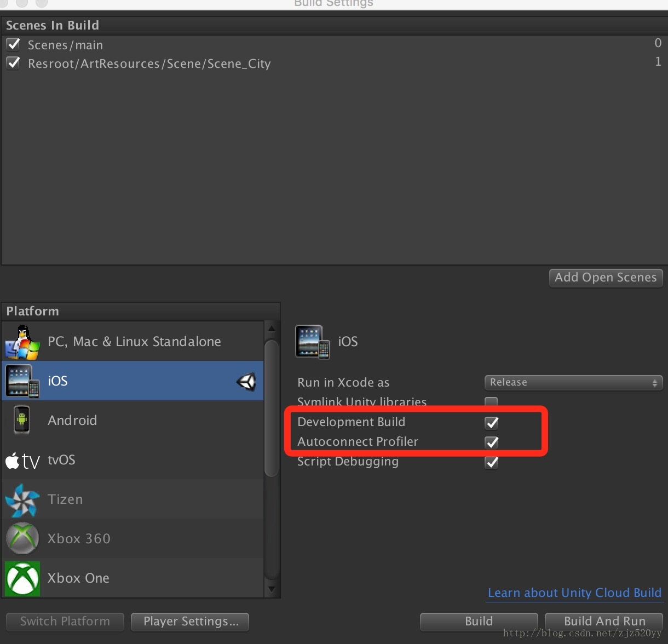The width and height of the screenshot is (668, 644).
Task: Select PC, Mac & Linux Standalone platform
Action: coord(133,342)
